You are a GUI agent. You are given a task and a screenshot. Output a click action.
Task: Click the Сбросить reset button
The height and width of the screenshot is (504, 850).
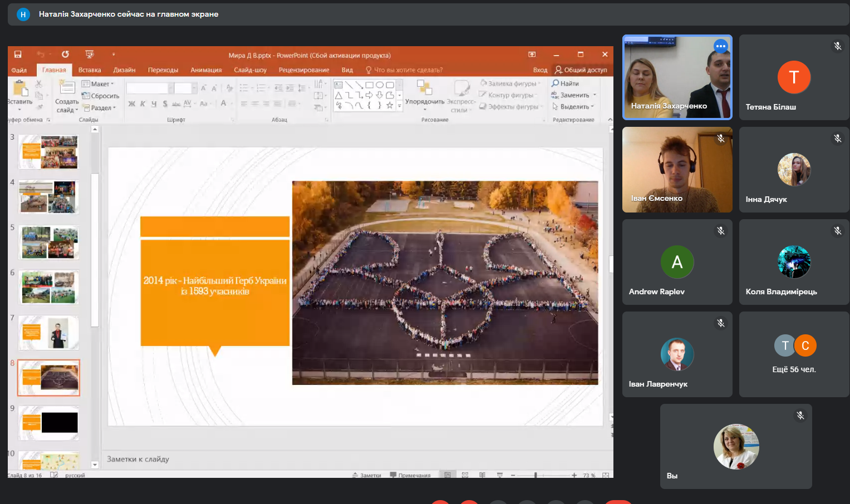click(x=101, y=96)
